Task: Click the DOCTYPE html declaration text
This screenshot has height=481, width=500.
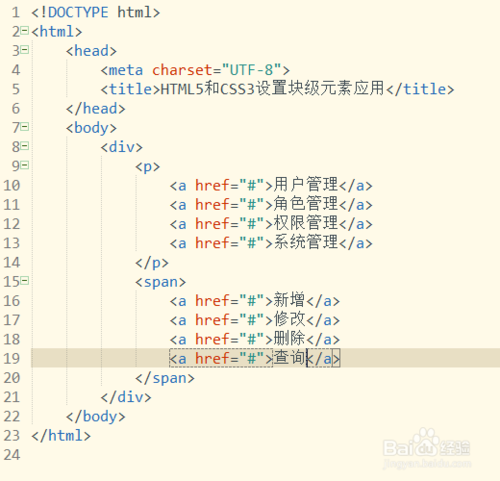Action: click(96, 13)
